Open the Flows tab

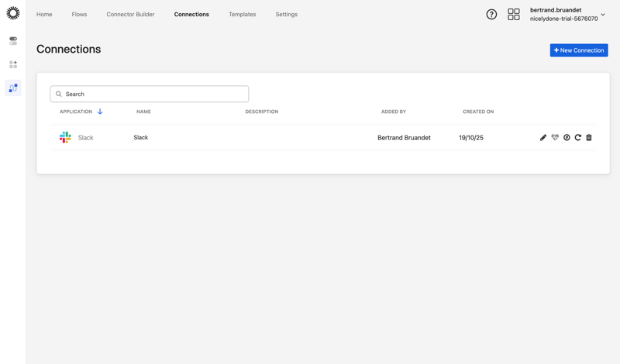pos(79,14)
